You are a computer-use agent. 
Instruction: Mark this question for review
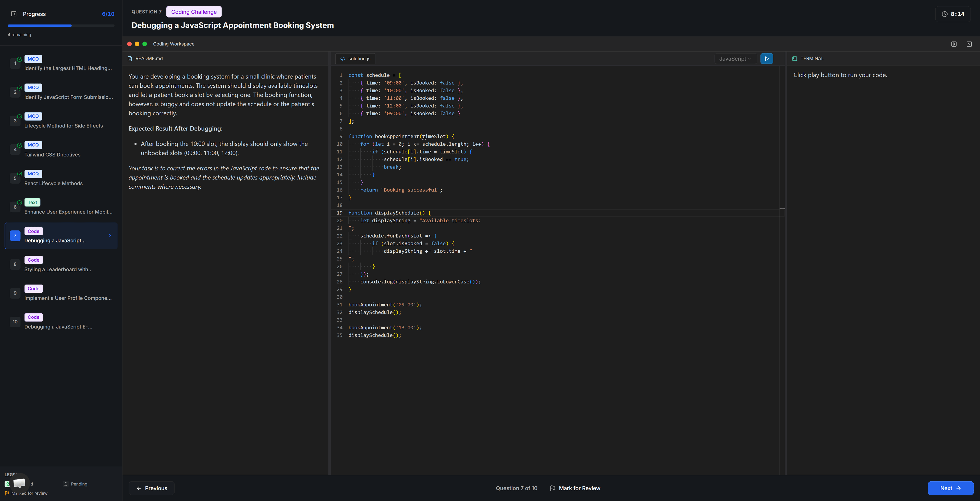[x=575, y=488]
